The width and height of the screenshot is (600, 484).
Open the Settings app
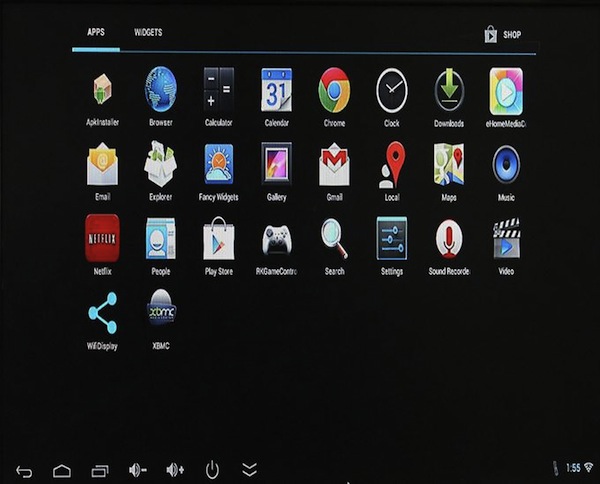[392, 238]
